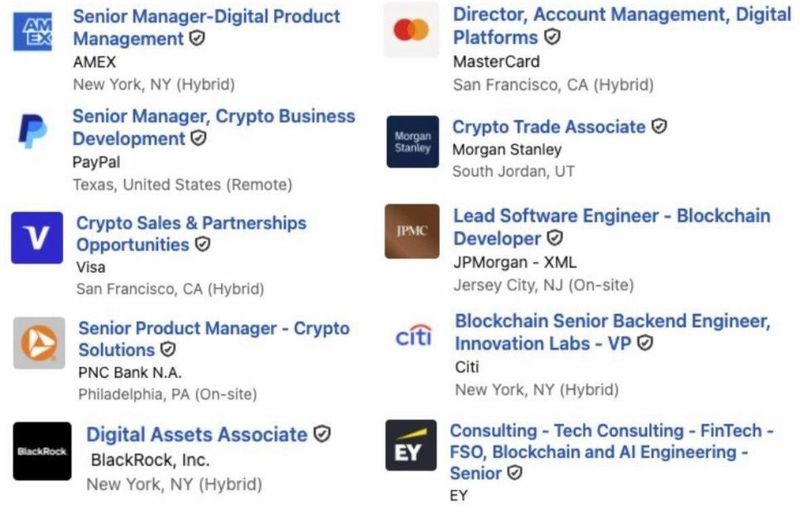800x514 pixels.
Task: Click the PNC Bank logo
Action: click(39, 343)
